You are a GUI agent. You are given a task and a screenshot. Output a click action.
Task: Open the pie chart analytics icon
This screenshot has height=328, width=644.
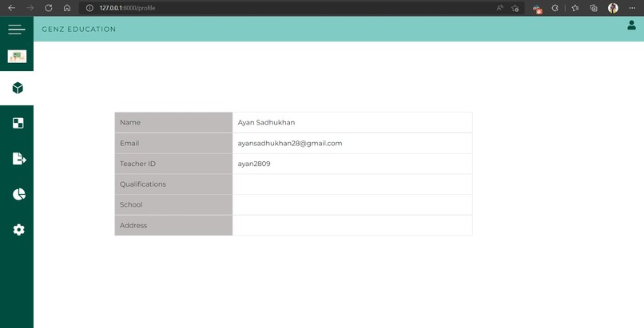point(19,194)
